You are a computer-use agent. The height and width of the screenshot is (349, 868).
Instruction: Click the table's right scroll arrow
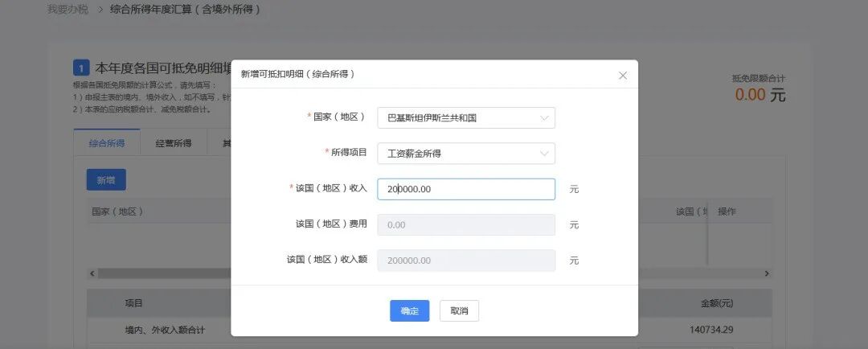(767, 273)
